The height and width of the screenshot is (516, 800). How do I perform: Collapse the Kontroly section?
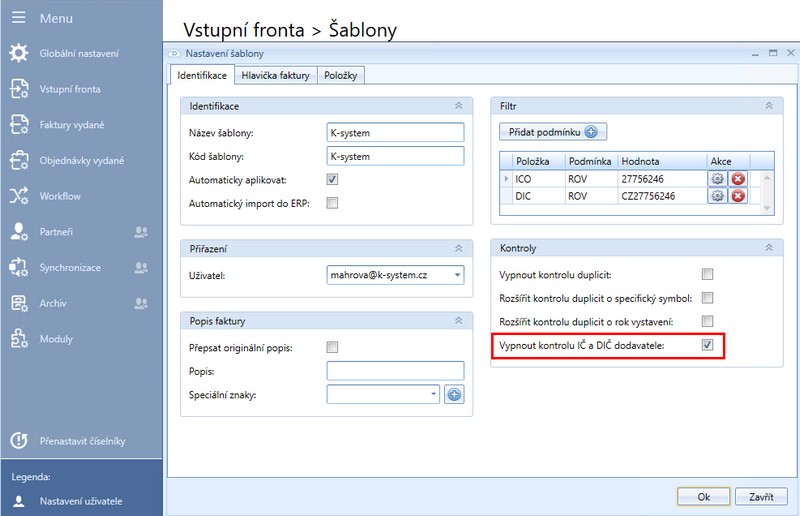pos(767,246)
